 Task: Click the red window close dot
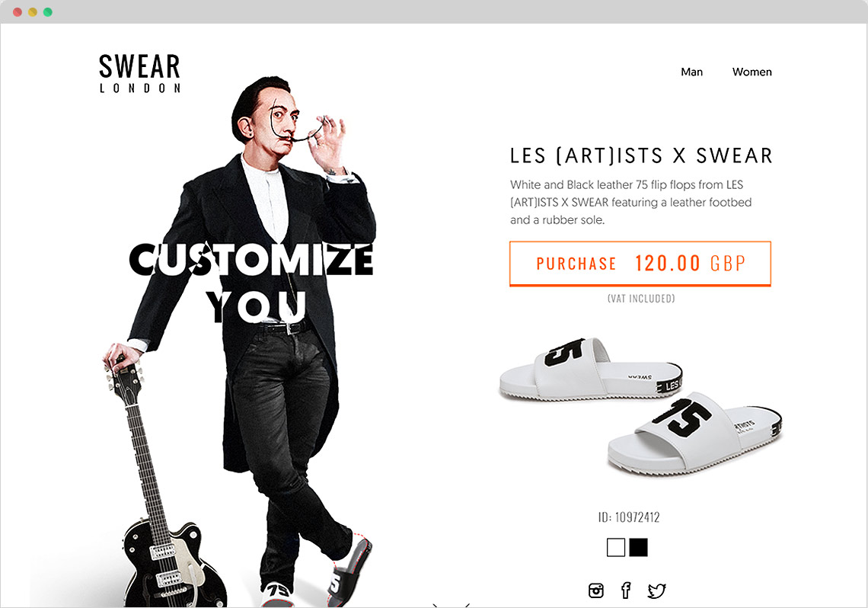coord(18,12)
